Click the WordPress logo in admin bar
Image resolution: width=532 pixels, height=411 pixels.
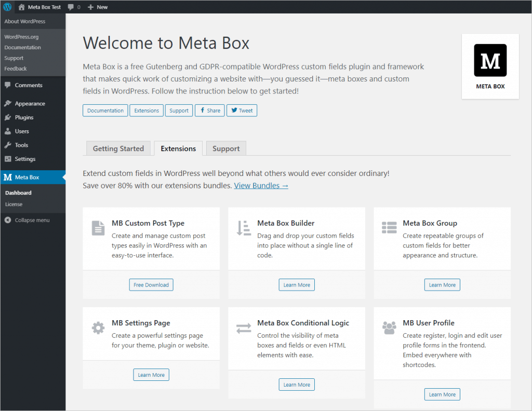coord(7,7)
